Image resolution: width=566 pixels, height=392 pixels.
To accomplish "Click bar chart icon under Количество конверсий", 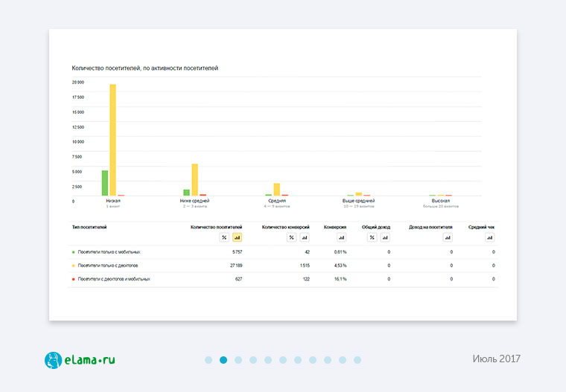I will (305, 237).
